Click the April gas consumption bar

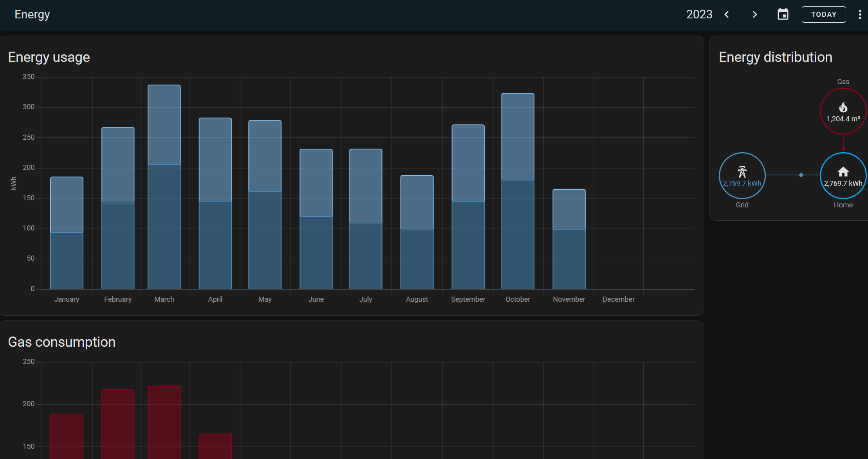[215, 446]
